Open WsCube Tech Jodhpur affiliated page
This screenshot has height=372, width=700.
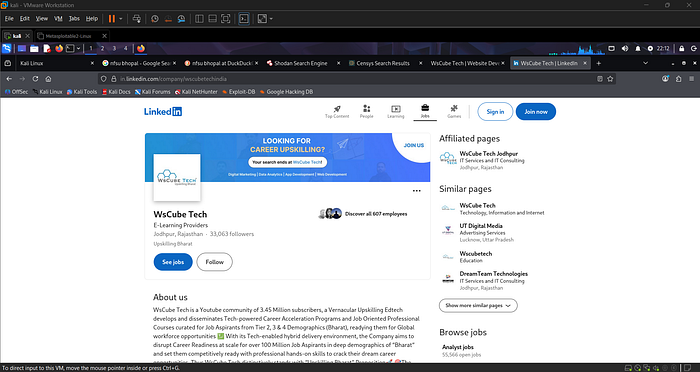tap(488, 154)
